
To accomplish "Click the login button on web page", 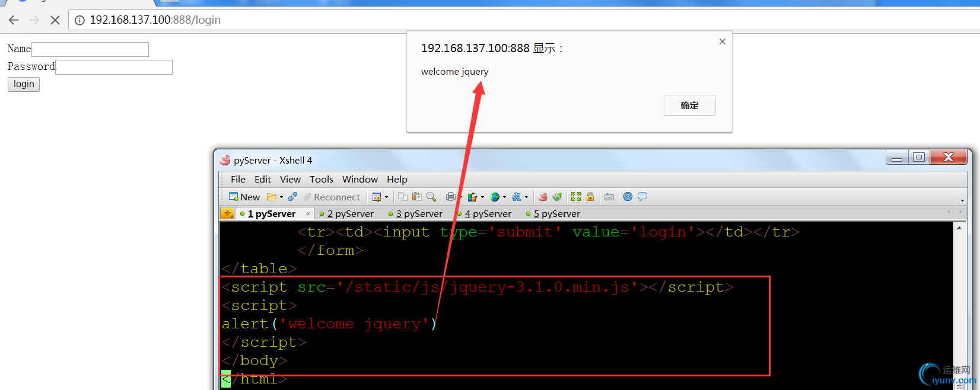I will (x=24, y=84).
